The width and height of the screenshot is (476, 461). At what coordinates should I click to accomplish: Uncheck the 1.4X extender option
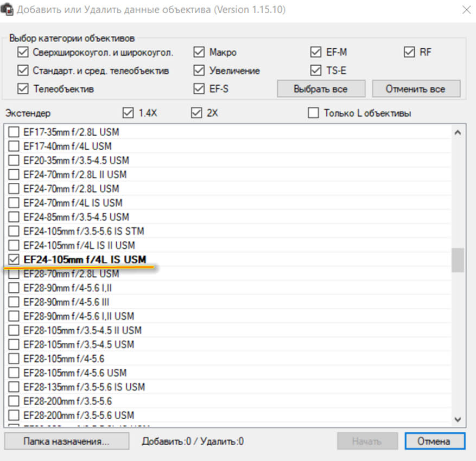pyautogui.click(x=128, y=113)
